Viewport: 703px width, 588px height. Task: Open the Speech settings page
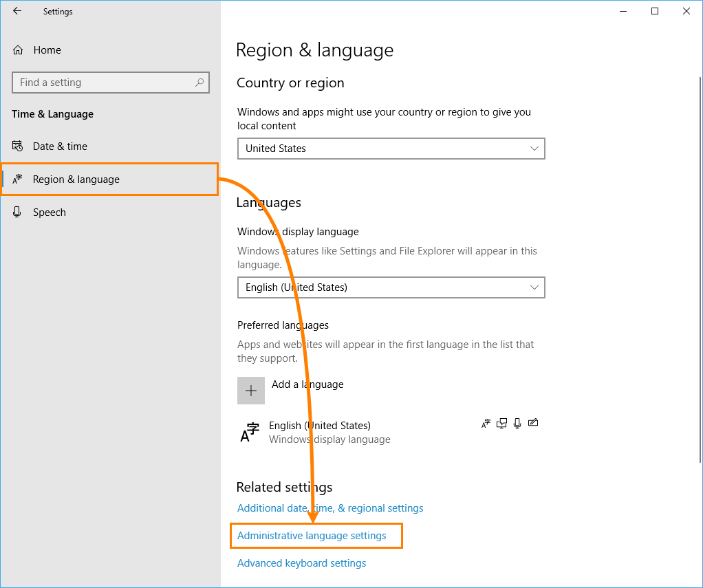[48, 212]
